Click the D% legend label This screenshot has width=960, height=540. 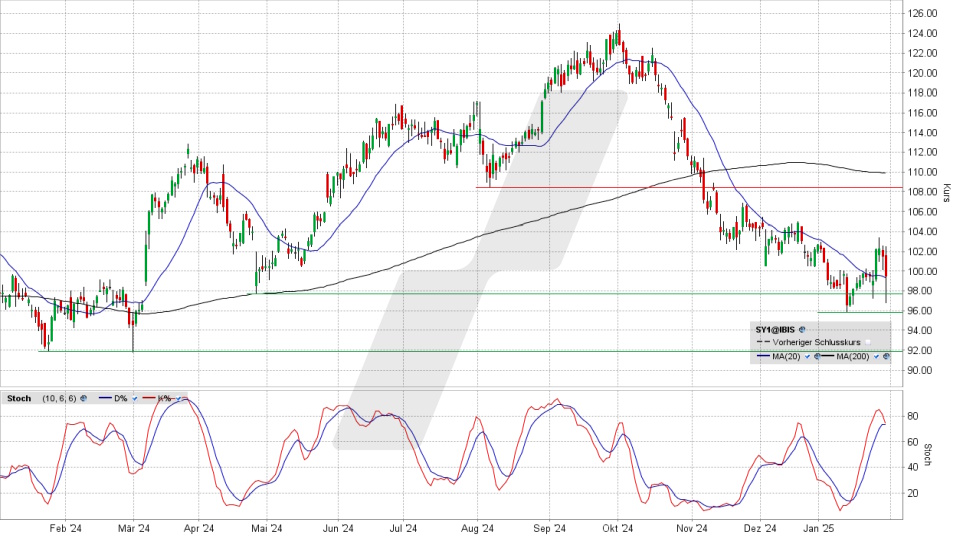[x=121, y=399]
